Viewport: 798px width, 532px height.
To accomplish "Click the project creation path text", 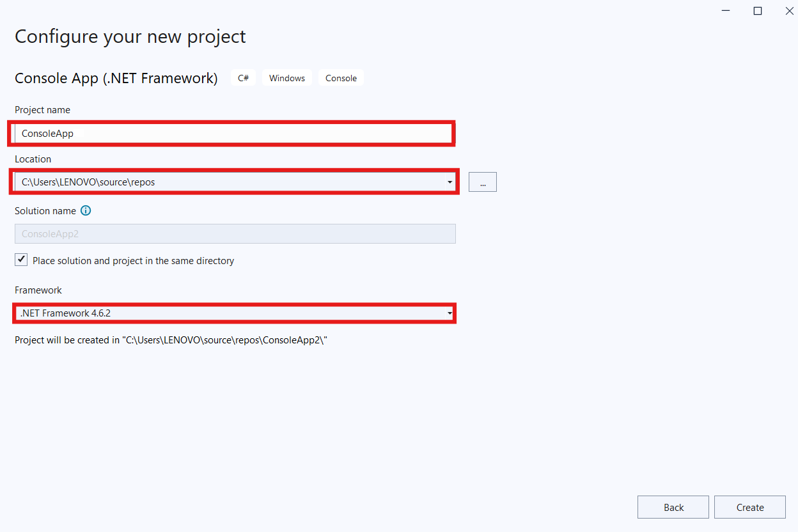I will [x=171, y=340].
